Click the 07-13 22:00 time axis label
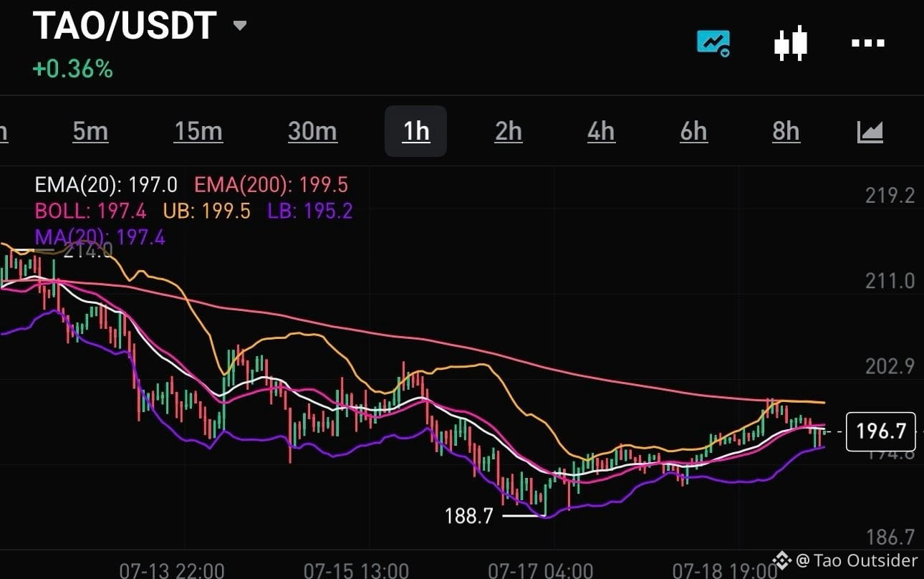Viewport: 924px width, 579px height. [172, 570]
